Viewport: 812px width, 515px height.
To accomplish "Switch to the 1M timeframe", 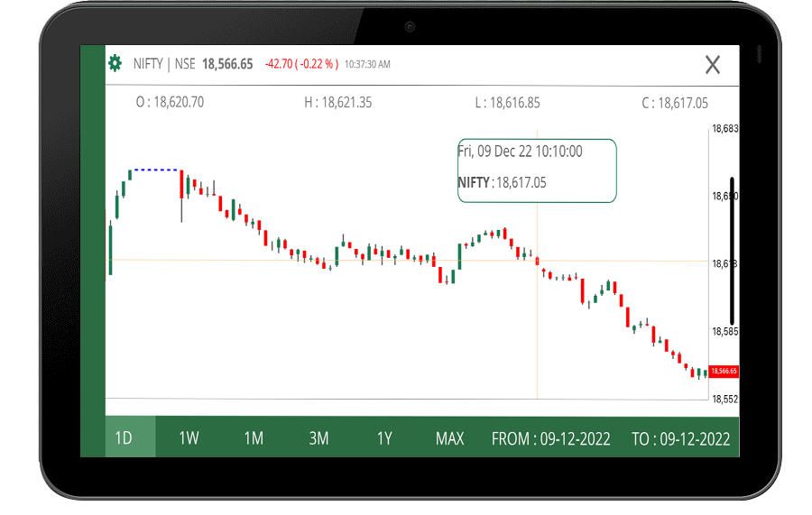I will pos(254,438).
